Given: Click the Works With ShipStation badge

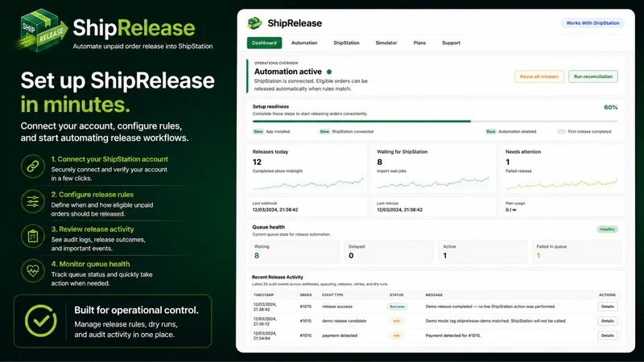Looking at the screenshot, I should coord(592,23).
